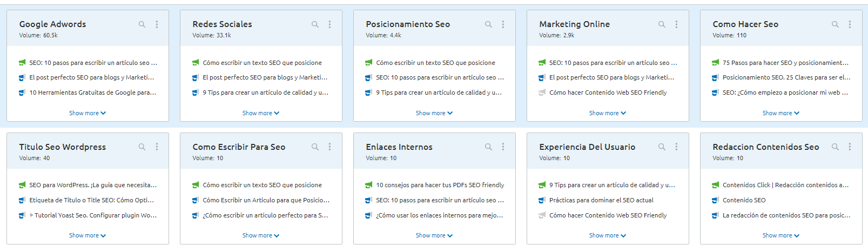Click the 'Google Adwords' card title

(x=52, y=24)
